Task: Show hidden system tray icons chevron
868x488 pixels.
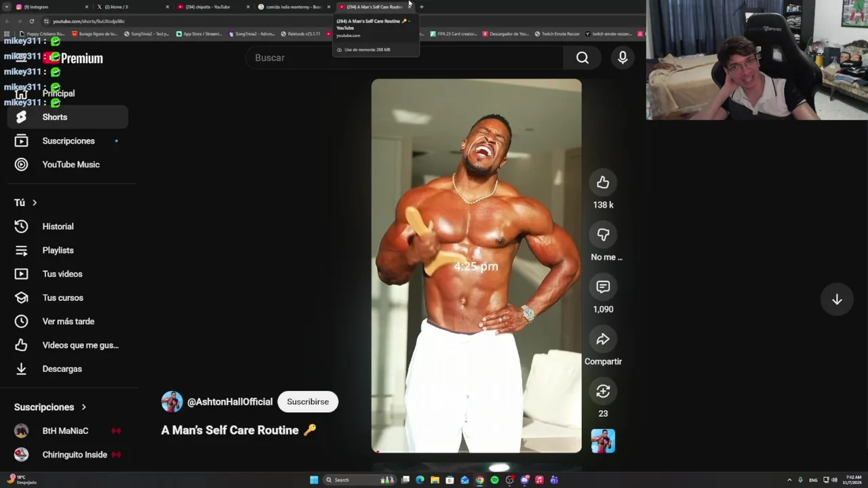Action: coord(789,480)
